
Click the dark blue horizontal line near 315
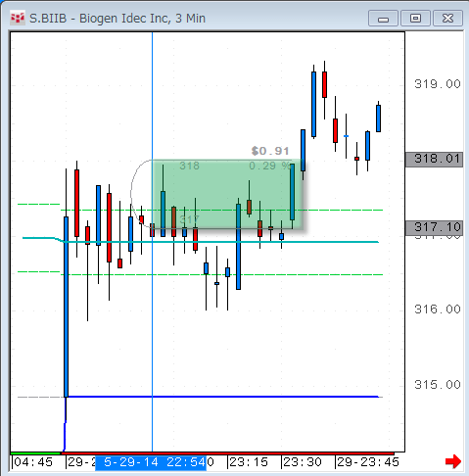223,397
